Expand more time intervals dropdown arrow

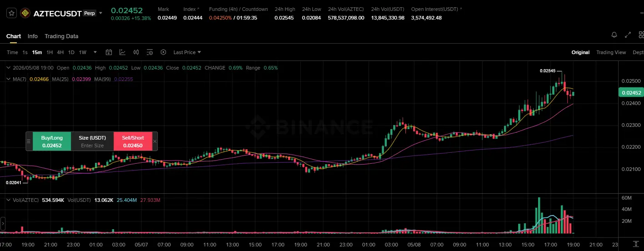click(x=95, y=52)
